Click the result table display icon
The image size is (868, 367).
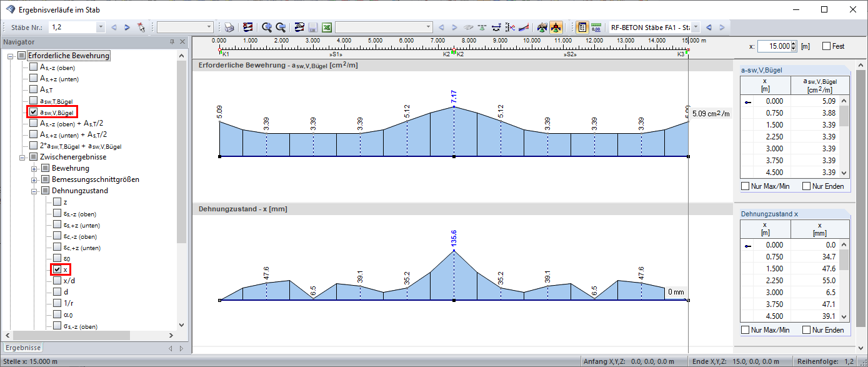583,28
